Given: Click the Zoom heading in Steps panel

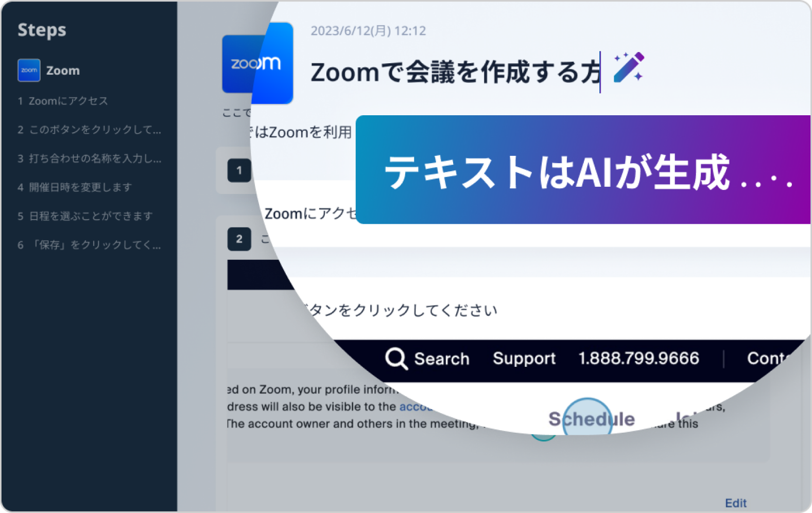Looking at the screenshot, I should tap(63, 70).
